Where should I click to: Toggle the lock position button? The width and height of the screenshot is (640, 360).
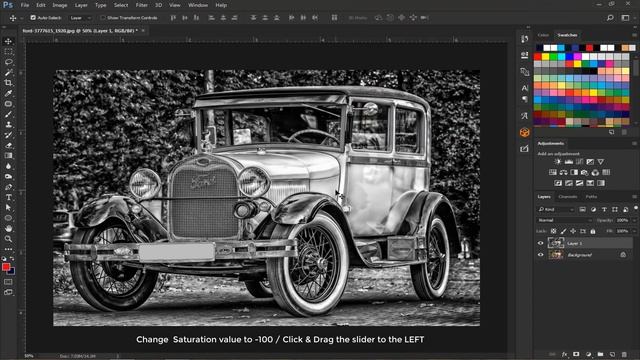[573, 231]
